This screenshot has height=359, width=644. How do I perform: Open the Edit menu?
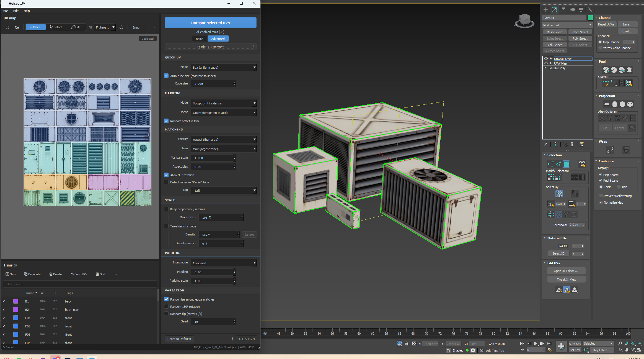[16, 11]
